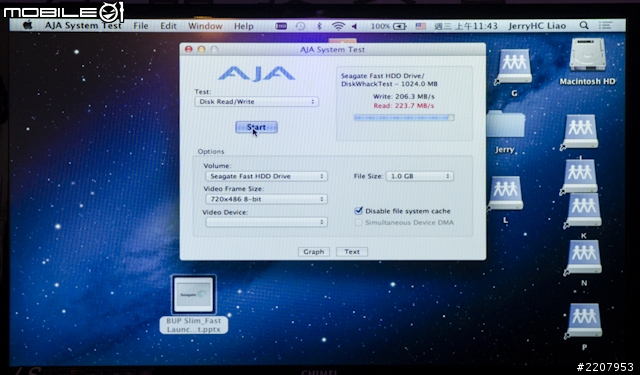This screenshot has width=640, height=375.
Task: Click the test progress bar
Action: point(404,118)
